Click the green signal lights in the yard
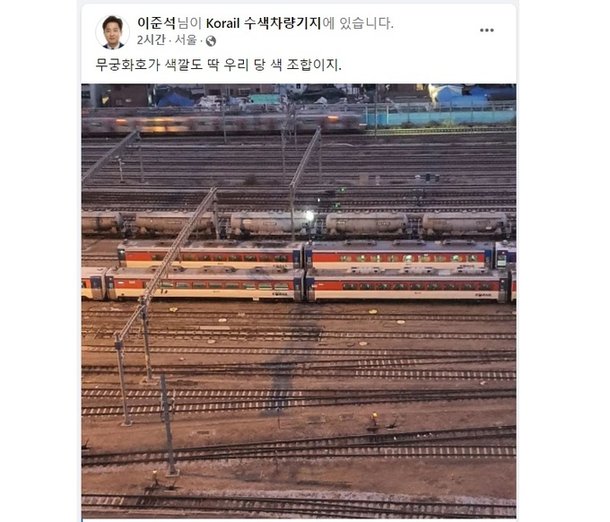This screenshot has height=522, width=610. pos(339,198)
